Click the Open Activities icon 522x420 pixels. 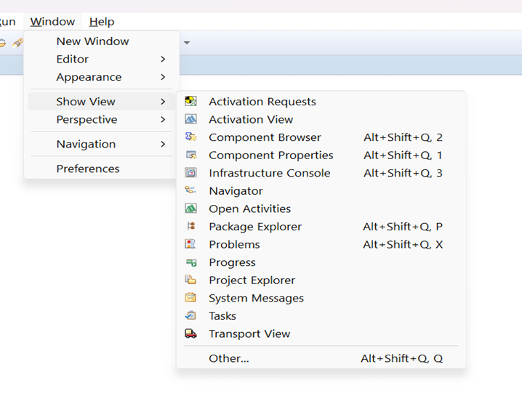(190, 209)
